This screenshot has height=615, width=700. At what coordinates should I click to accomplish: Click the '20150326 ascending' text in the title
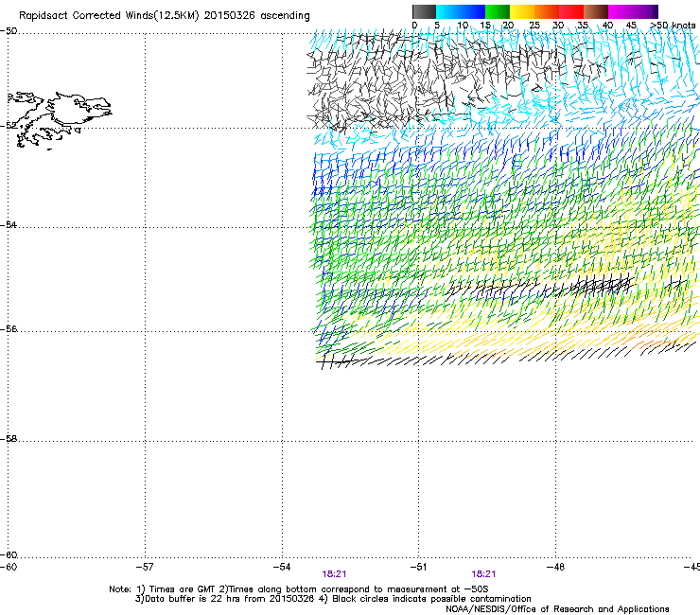click(256, 15)
